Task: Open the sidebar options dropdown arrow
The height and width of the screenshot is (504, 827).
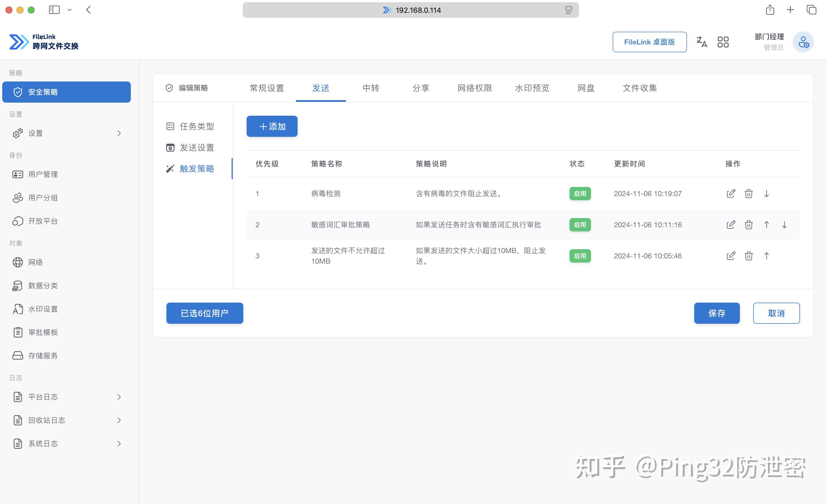Action: [x=70, y=10]
